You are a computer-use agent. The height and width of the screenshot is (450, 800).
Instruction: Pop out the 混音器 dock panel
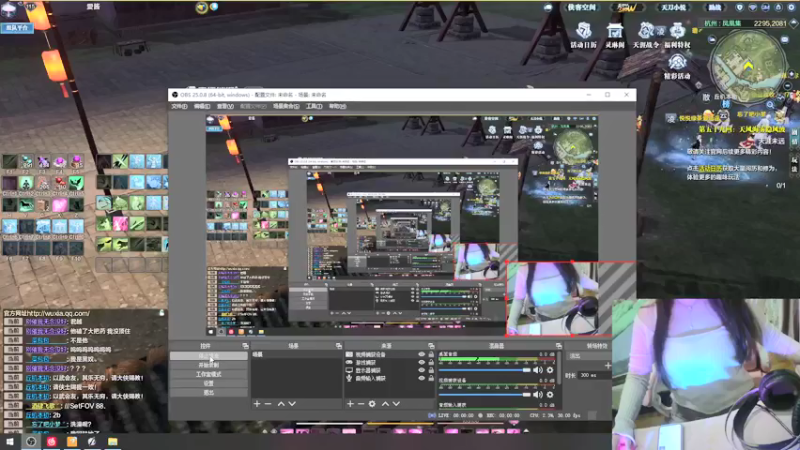[559, 346]
